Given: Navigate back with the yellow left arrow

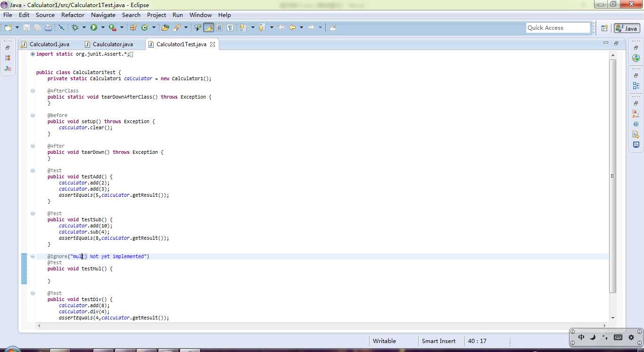Looking at the screenshot, I should [293, 28].
